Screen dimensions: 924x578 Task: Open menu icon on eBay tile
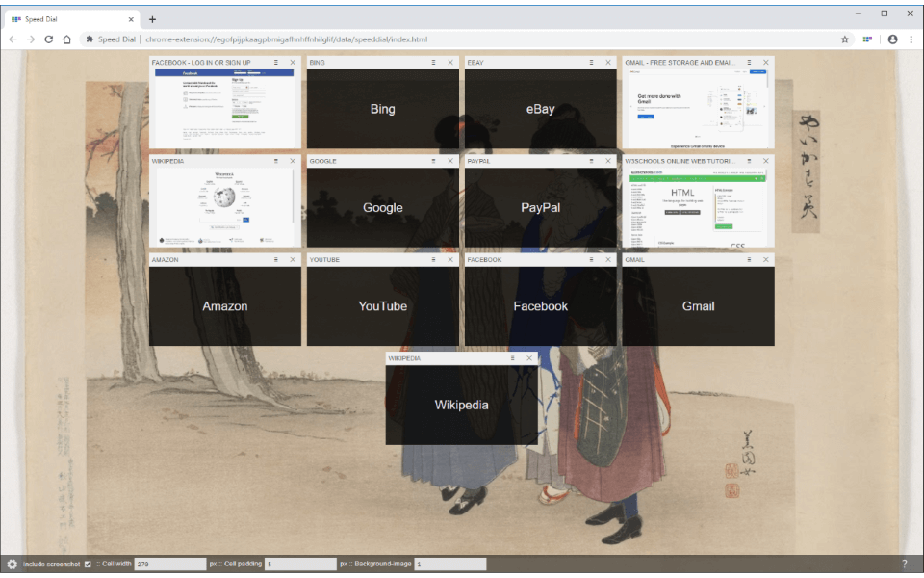592,62
